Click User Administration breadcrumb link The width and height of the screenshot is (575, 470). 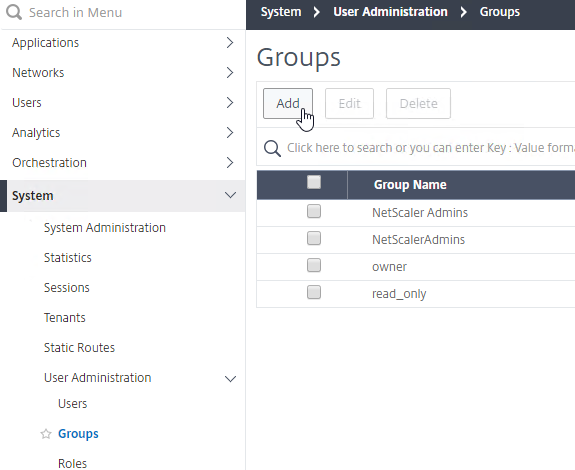pyautogui.click(x=390, y=12)
